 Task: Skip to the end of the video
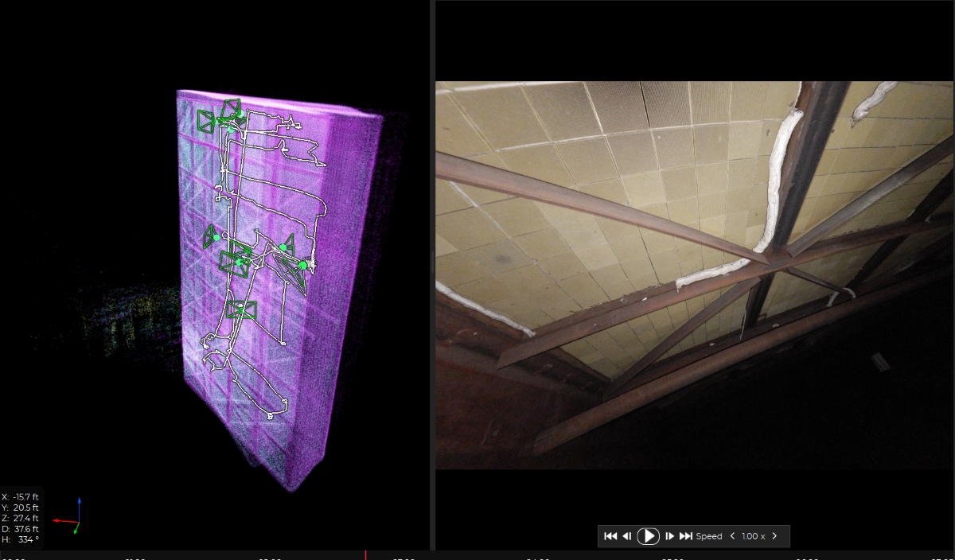686,536
